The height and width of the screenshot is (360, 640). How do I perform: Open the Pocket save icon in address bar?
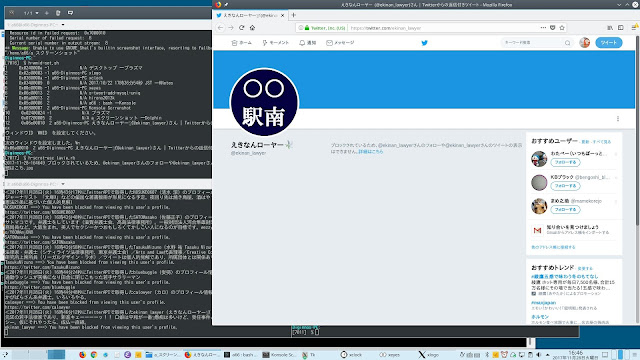point(553,28)
